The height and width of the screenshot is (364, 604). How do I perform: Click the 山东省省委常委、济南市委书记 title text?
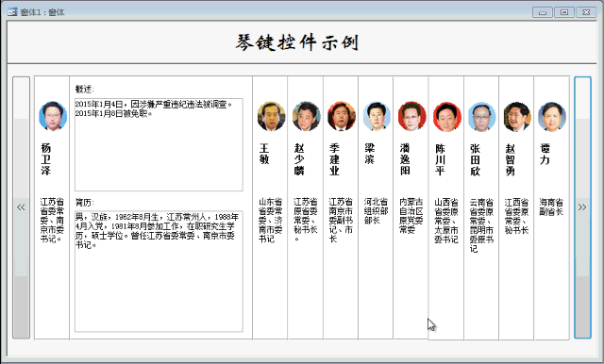[271, 221]
